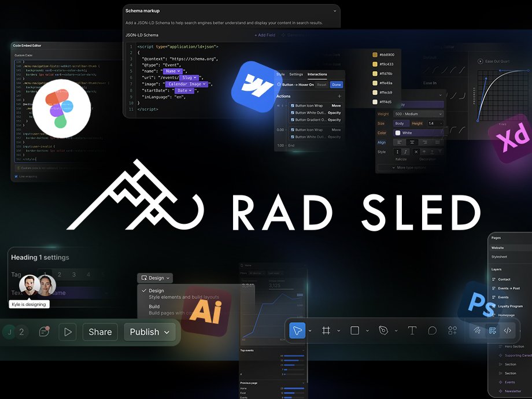Screen dimensions: 532x399
Task: Choose Build option in mode menu
Action: click(184, 309)
